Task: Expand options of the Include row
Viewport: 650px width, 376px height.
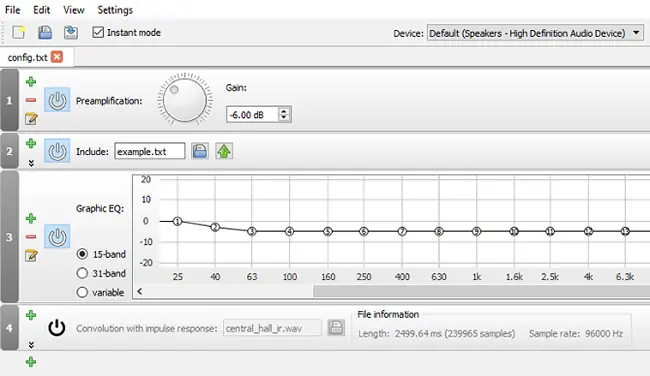Action: click(31, 163)
